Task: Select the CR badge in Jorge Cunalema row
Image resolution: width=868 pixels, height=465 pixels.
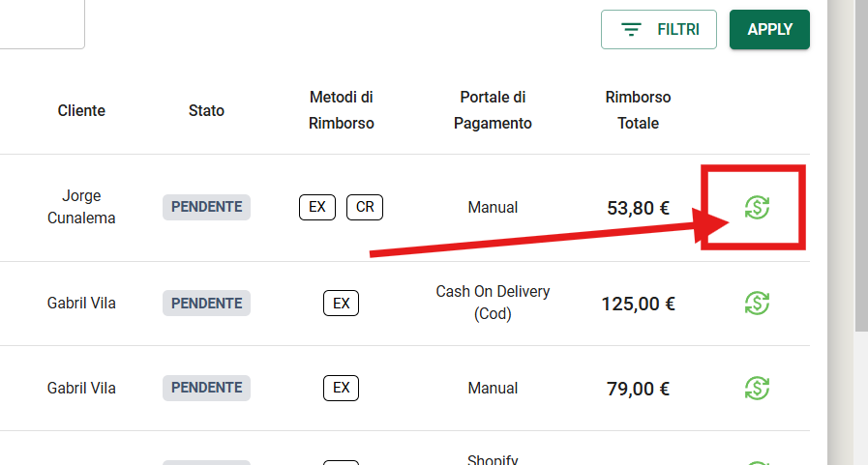Action: click(x=365, y=207)
